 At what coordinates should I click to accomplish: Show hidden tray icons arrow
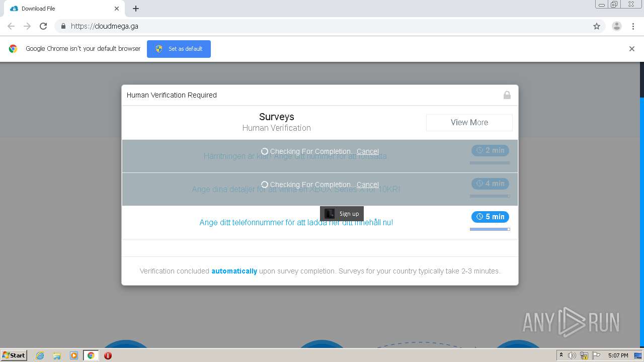561,355
